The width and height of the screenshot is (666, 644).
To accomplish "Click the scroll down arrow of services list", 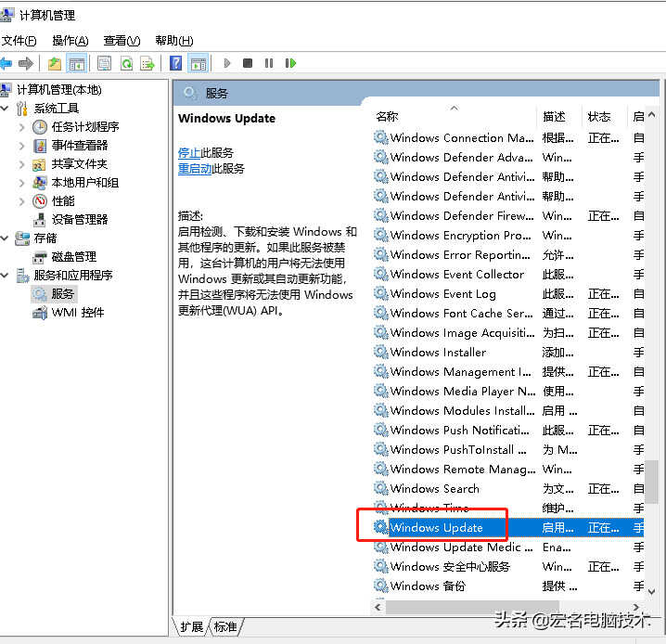I will (x=652, y=591).
